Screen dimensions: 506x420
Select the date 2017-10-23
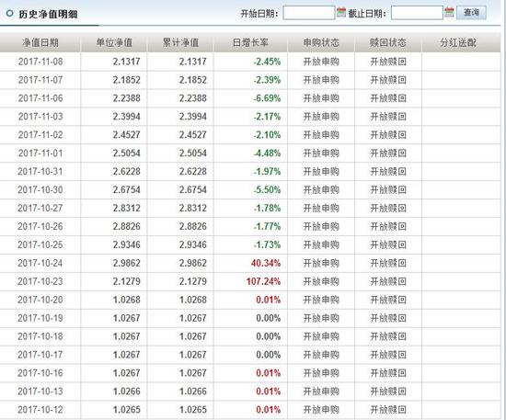click(x=40, y=281)
